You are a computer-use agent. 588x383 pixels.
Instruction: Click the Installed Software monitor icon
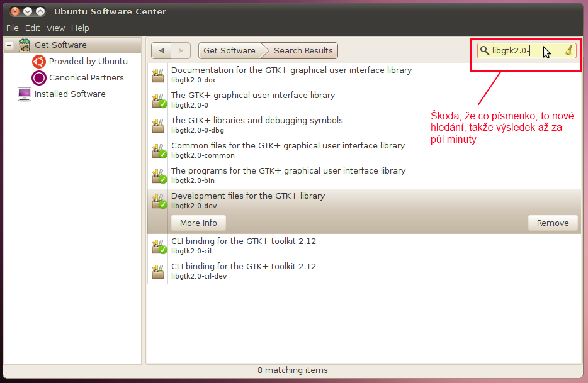25,94
